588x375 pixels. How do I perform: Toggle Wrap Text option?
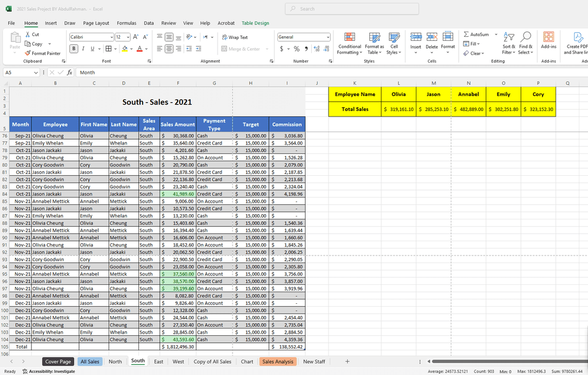click(x=235, y=37)
